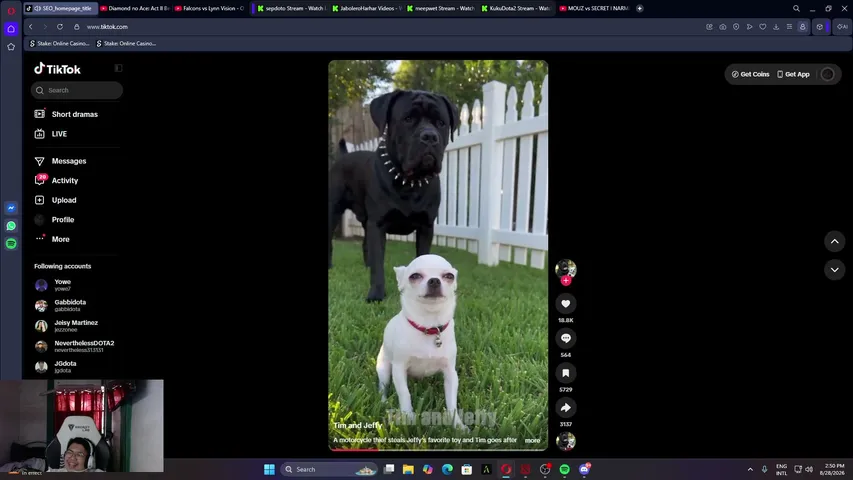Open a new browser tab
This screenshot has width=853, height=480.
[640, 8]
